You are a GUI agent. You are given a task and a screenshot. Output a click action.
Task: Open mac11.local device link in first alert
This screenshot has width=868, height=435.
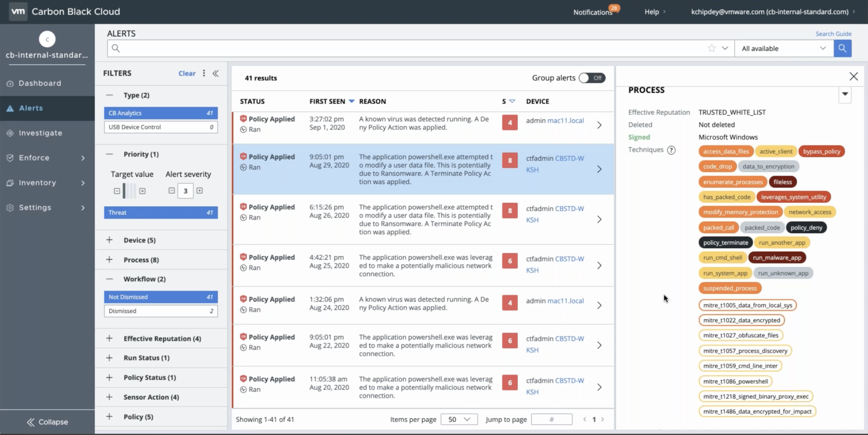click(x=565, y=120)
